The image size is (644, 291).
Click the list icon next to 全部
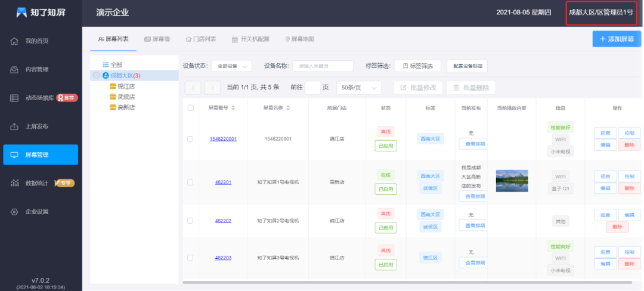click(106, 65)
